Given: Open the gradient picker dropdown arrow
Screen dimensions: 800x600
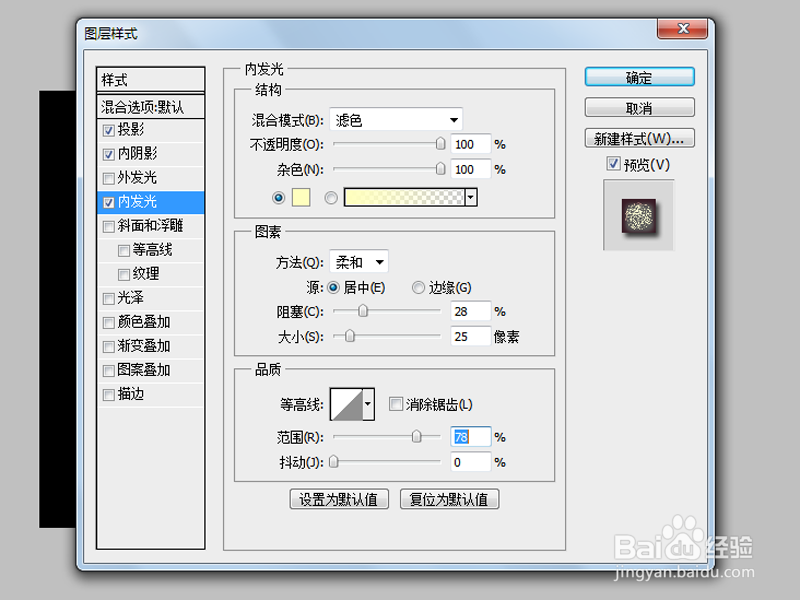Looking at the screenshot, I should pos(471,197).
